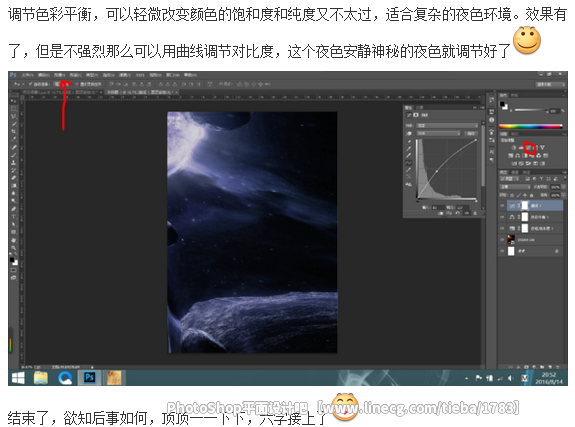Select the Brush tool
Image resolution: width=575 pixels, height=427 pixels.
coord(14,154)
